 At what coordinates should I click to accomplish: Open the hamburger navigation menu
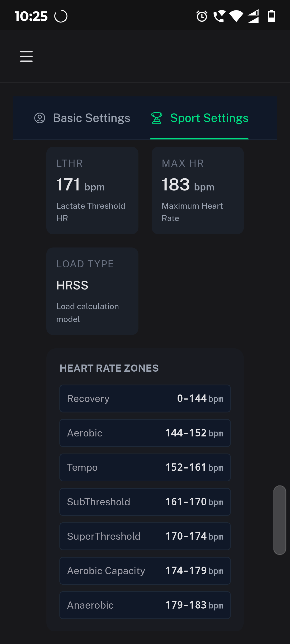click(x=26, y=56)
